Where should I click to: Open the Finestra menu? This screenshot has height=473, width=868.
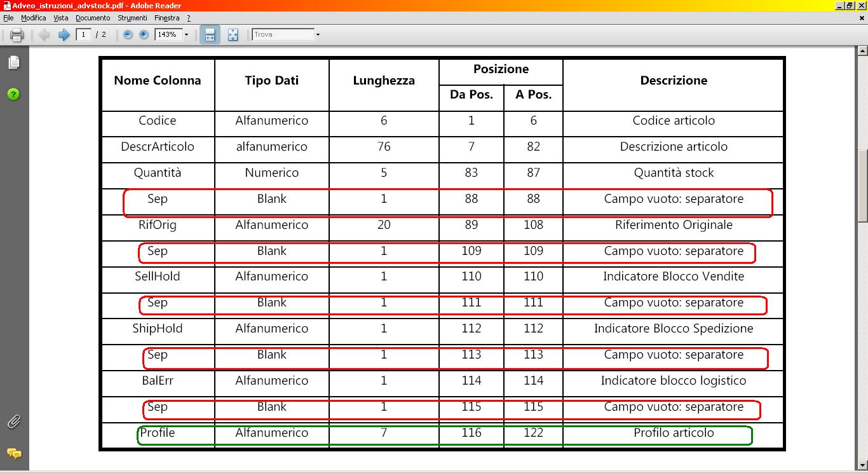(x=166, y=18)
